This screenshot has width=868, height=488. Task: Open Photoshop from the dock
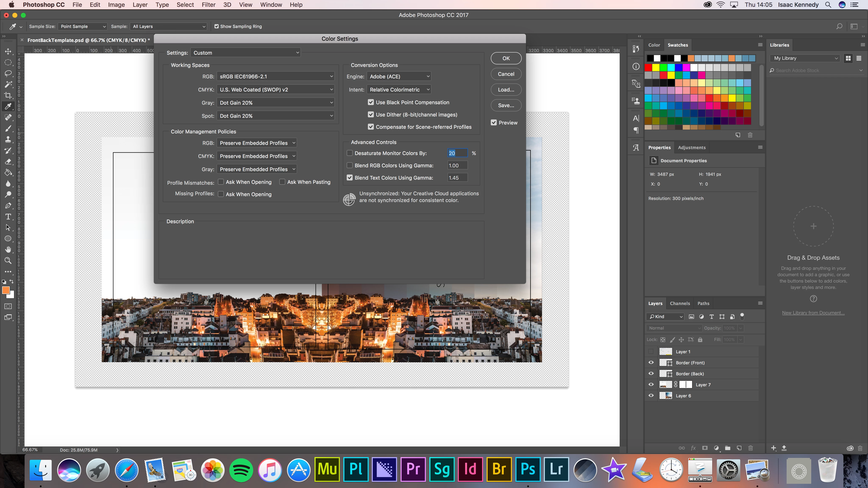(x=528, y=469)
